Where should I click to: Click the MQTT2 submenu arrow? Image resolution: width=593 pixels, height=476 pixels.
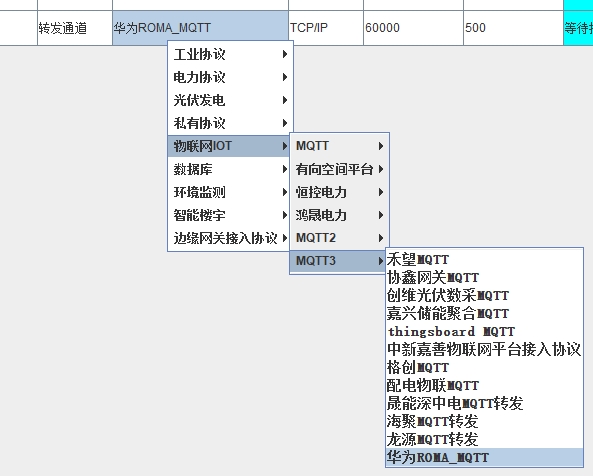click(x=381, y=238)
